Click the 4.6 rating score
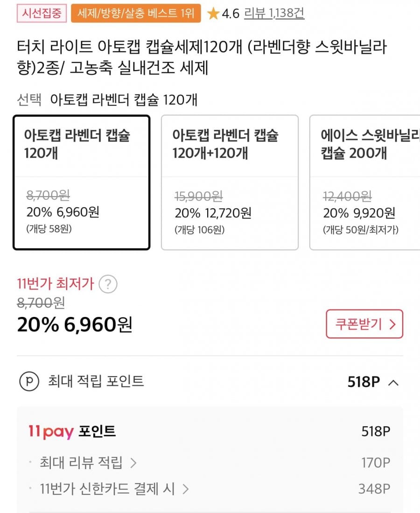Viewport: 420px width, 513px height. [x=231, y=14]
